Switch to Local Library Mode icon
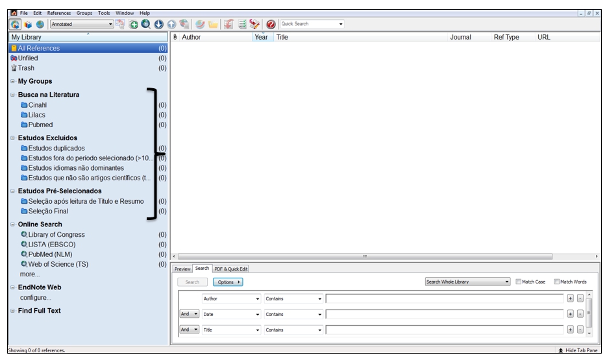Viewport: 607px width, 364px height. tap(16, 25)
